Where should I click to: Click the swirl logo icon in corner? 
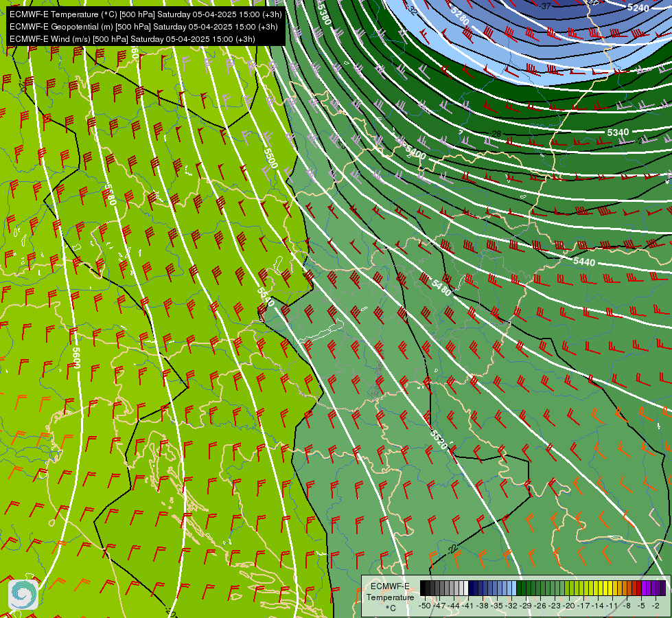pyautogui.click(x=23, y=595)
